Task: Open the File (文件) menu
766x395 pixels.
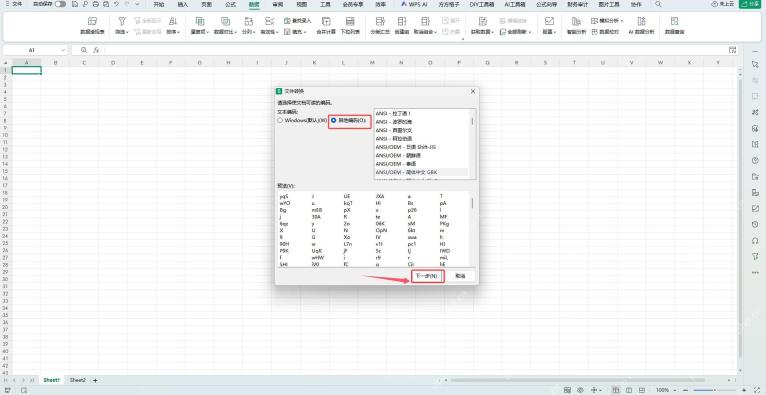Action: (x=14, y=4)
